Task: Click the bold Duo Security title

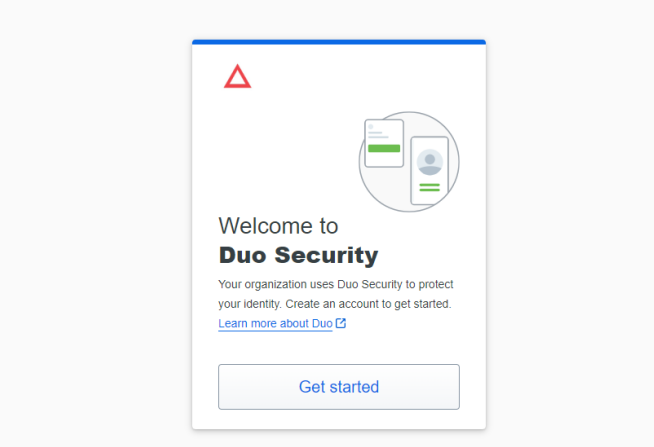Action: pyautogui.click(x=298, y=255)
